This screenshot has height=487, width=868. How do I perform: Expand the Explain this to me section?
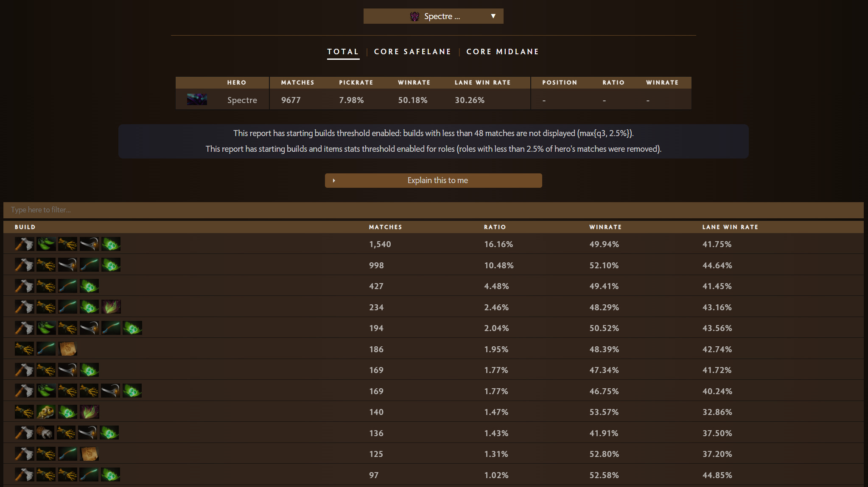point(433,181)
